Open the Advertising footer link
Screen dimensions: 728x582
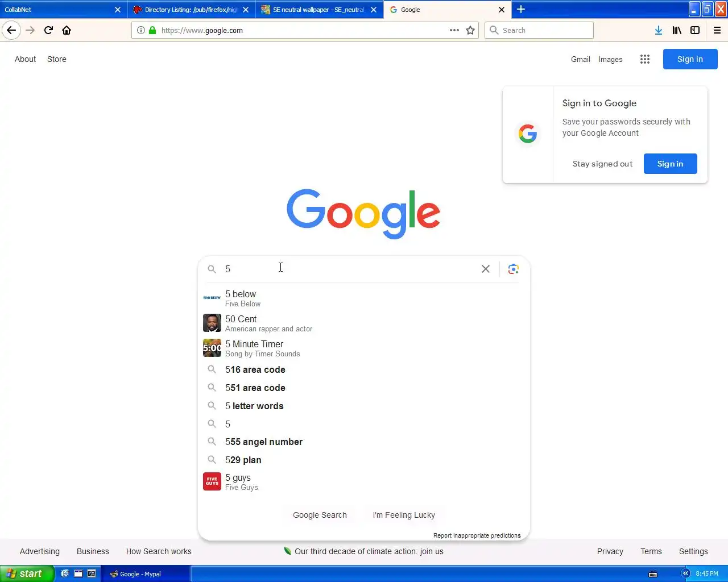40,551
